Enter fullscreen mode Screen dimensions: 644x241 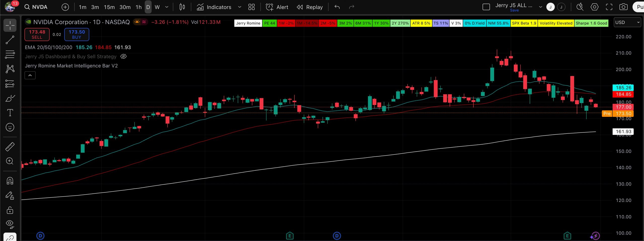click(x=609, y=7)
